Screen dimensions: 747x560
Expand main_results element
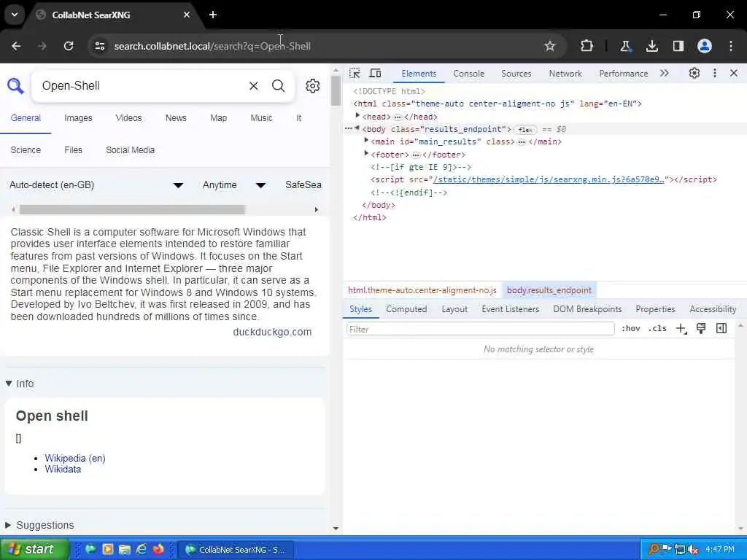366,141
